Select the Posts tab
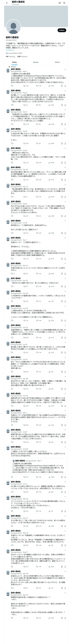The width and height of the screenshot is (72, 644). [14, 62]
